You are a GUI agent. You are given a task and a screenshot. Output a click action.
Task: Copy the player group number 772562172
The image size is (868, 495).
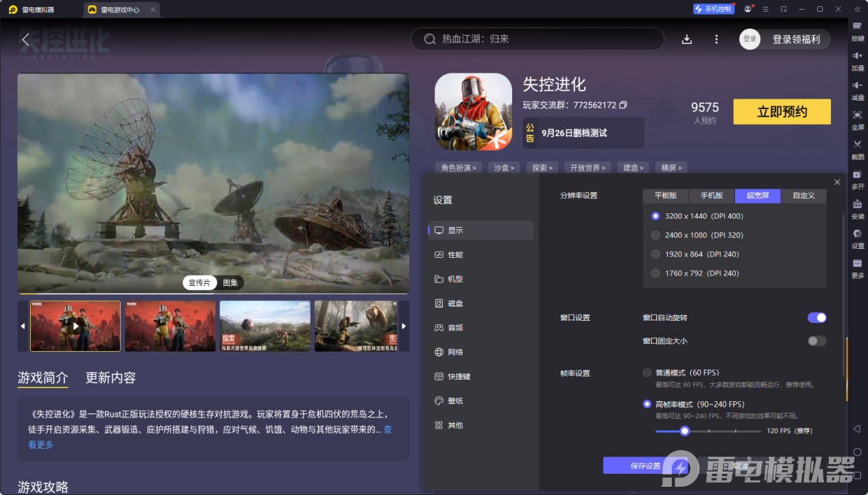623,105
